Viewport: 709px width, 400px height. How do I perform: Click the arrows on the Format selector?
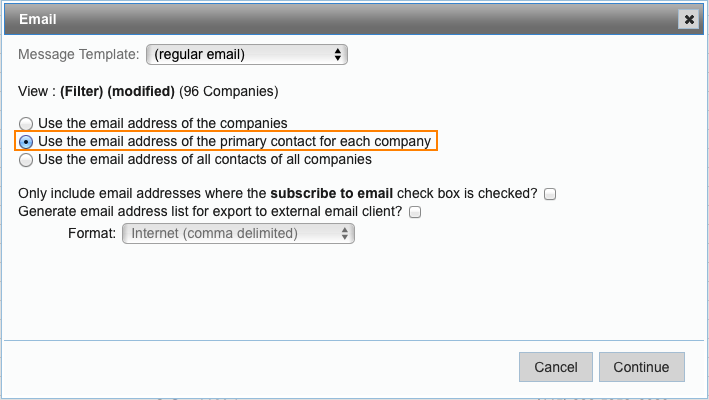click(x=344, y=234)
